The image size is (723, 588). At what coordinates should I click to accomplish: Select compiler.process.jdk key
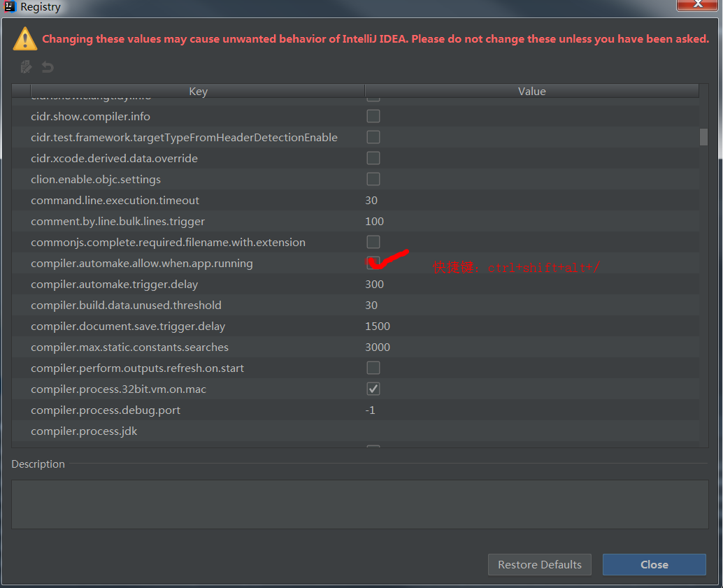click(x=84, y=431)
